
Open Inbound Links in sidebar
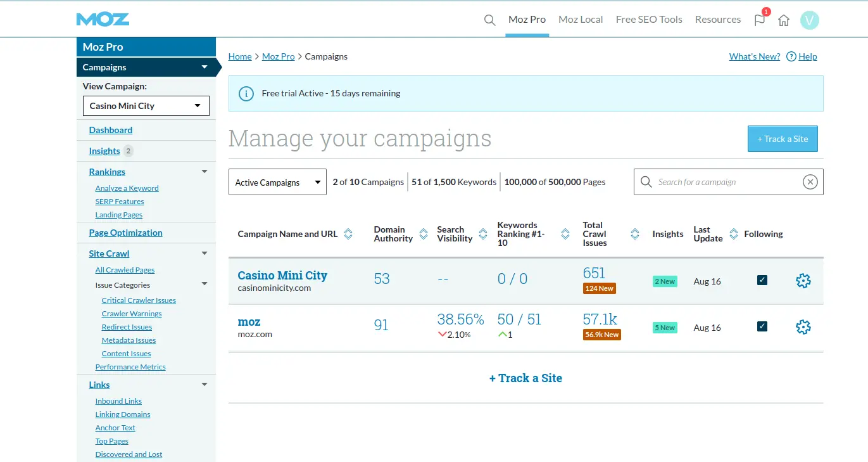click(x=118, y=401)
